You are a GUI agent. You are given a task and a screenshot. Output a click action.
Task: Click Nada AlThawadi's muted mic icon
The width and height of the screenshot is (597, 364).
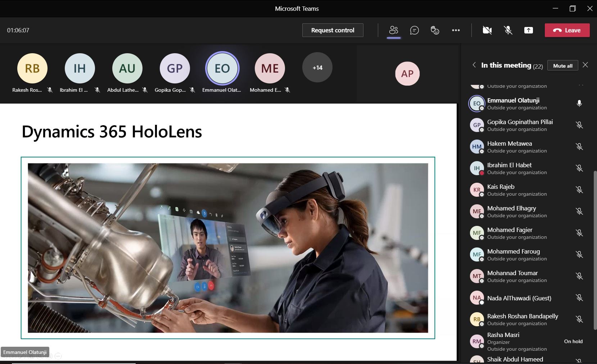pyautogui.click(x=579, y=298)
